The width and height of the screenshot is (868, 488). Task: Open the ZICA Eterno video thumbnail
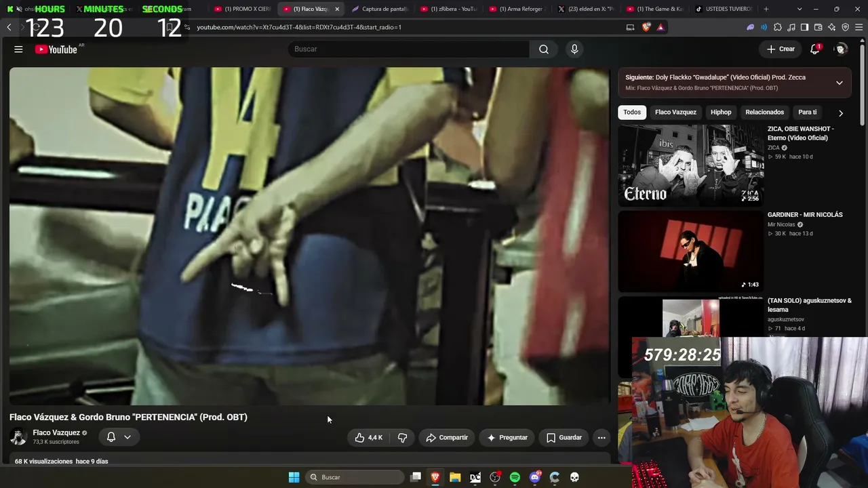[x=691, y=165]
